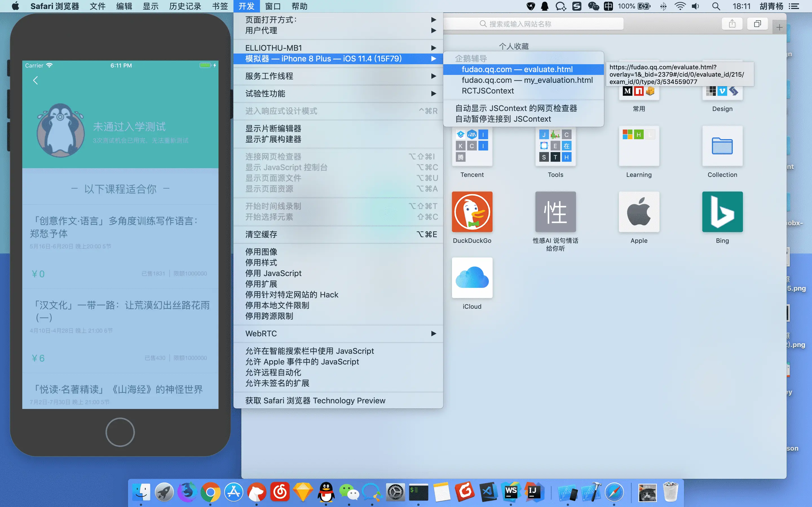Launch WebStorm from the Dock

[x=511, y=492]
